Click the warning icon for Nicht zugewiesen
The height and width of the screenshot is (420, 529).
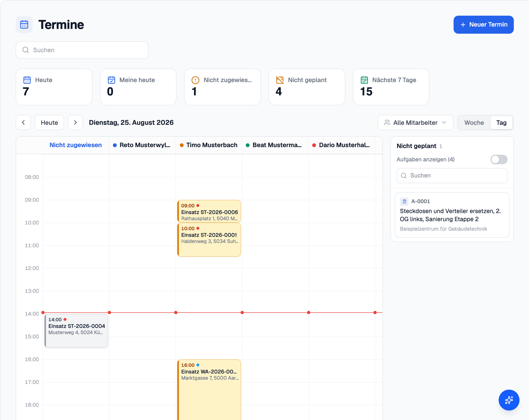pos(195,80)
